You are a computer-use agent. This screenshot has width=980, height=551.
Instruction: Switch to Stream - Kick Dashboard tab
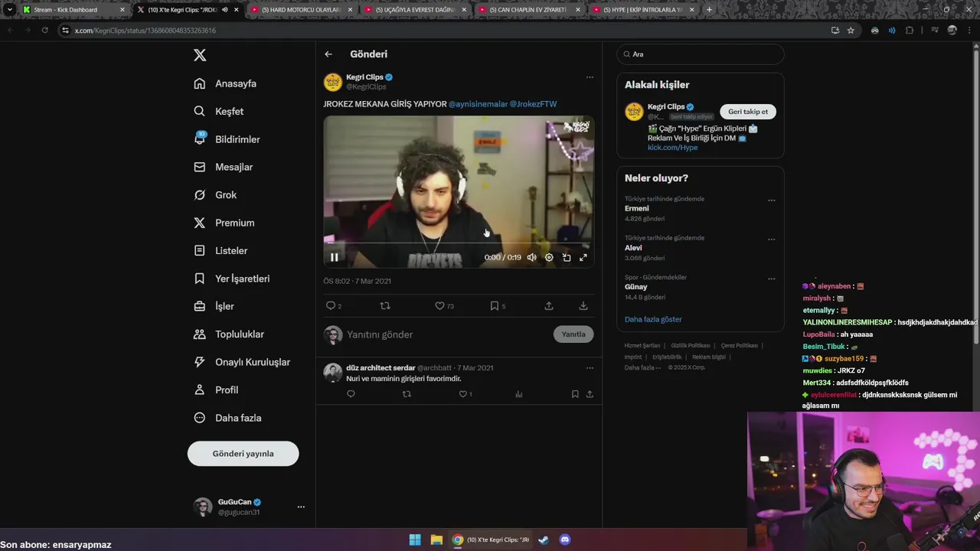[73, 10]
